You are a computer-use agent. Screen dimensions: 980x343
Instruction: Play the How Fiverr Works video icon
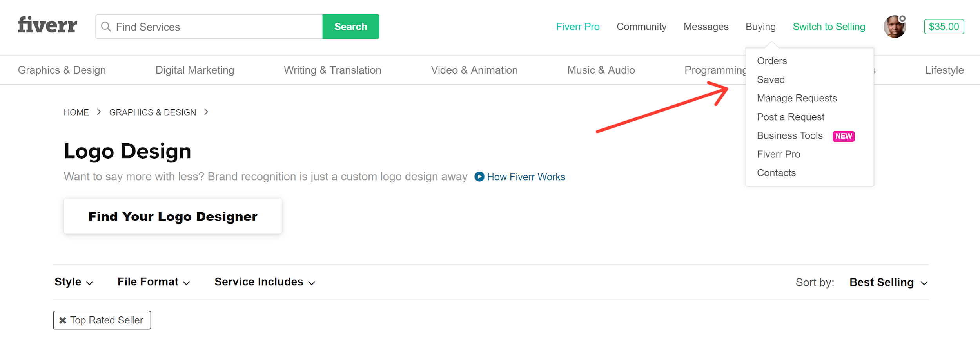point(479,177)
